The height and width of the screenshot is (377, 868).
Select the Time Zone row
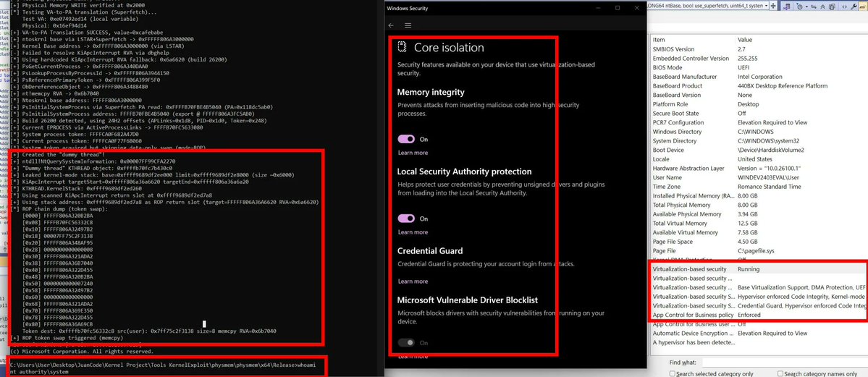click(759, 187)
